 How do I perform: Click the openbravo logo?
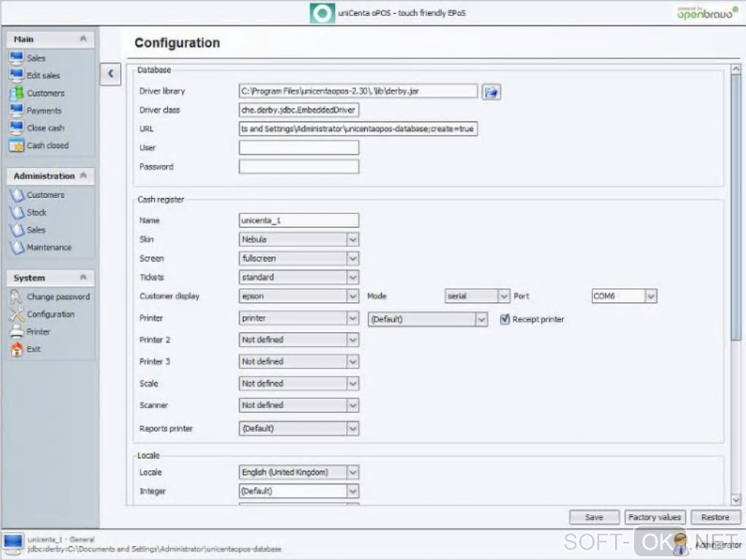point(707,13)
